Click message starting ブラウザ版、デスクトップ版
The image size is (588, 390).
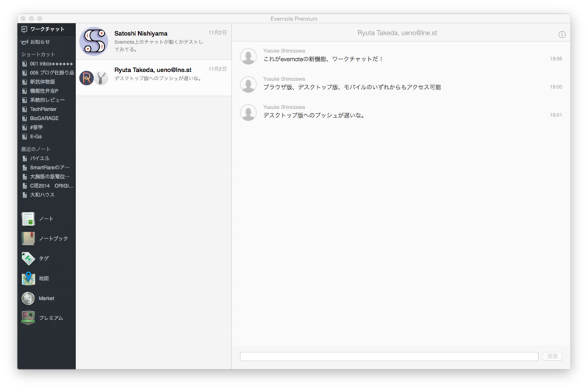(352, 87)
